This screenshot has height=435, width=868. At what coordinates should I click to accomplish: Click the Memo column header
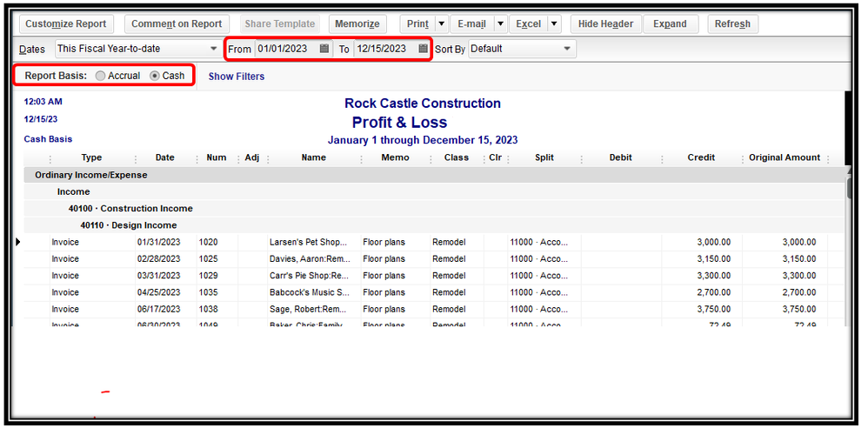(x=395, y=157)
